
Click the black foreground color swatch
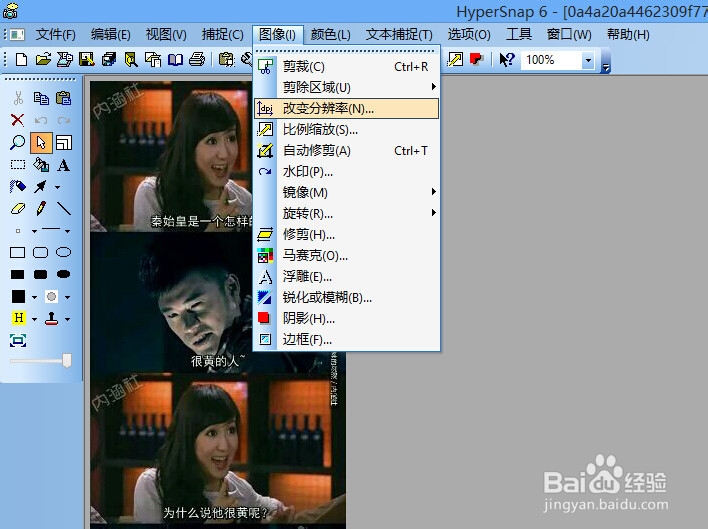click(18, 297)
